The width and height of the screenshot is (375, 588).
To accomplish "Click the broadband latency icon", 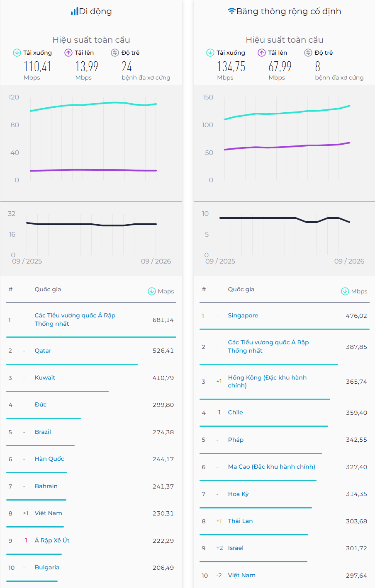I will coord(308,53).
